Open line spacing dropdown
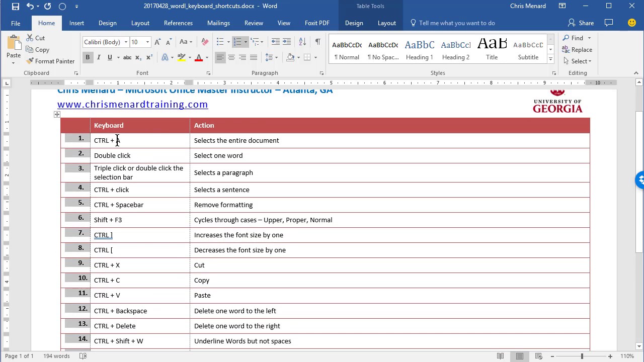The height and width of the screenshot is (362, 644). pos(272,57)
